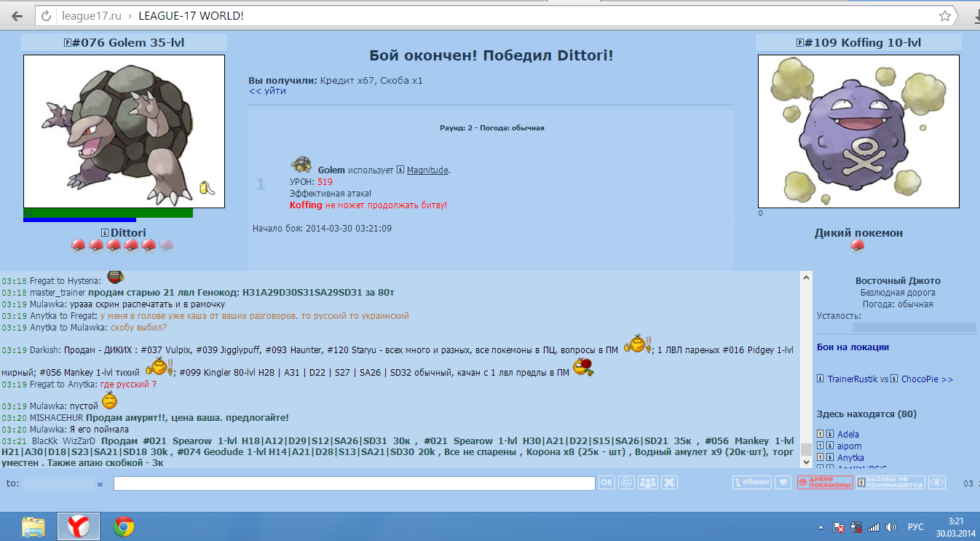Open trainer info icon next to Dittori
980x541 pixels.
105,233
